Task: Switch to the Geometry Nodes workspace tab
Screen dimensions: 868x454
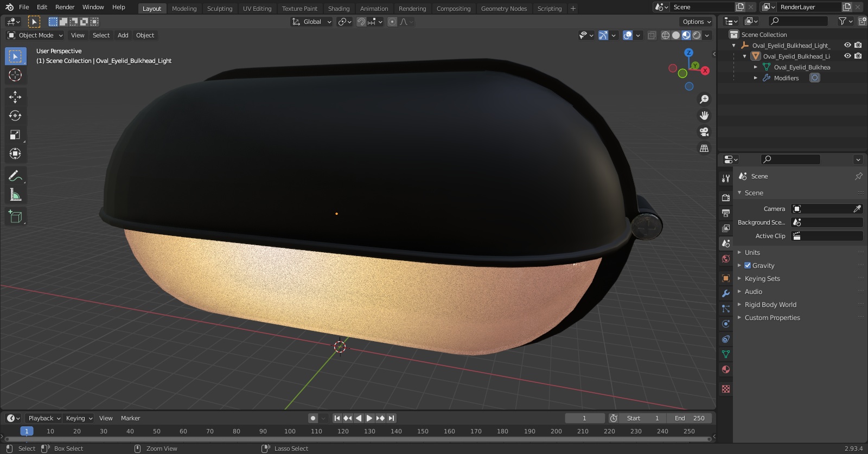Action: point(504,9)
